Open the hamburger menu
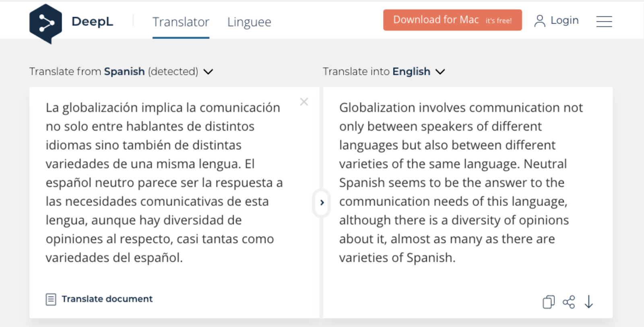The width and height of the screenshot is (644, 327). pos(604,21)
